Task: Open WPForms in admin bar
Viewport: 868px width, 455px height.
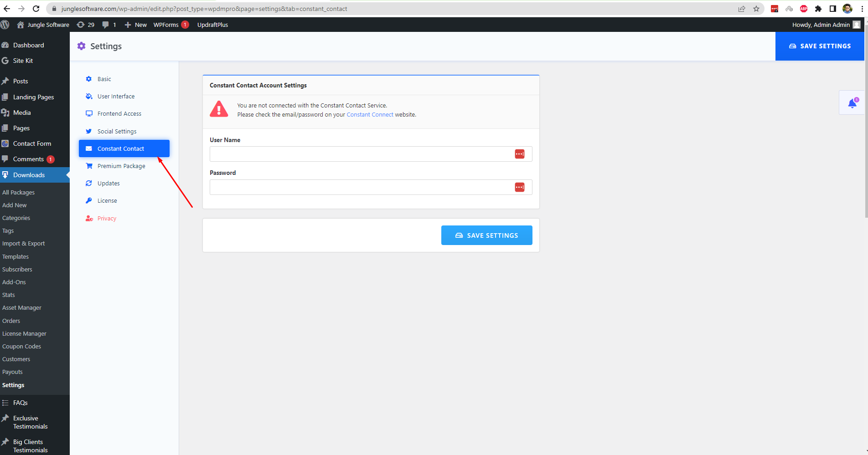Action: click(171, 25)
